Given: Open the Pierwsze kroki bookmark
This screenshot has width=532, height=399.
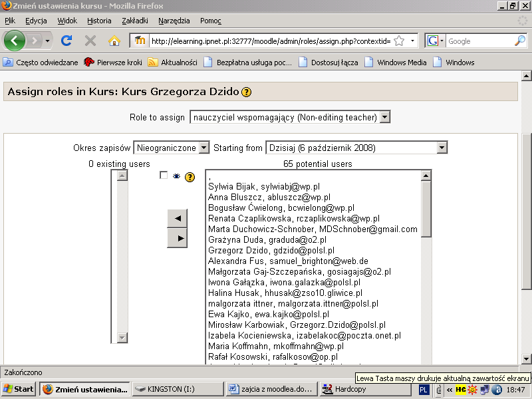Looking at the screenshot, I should [113, 63].
